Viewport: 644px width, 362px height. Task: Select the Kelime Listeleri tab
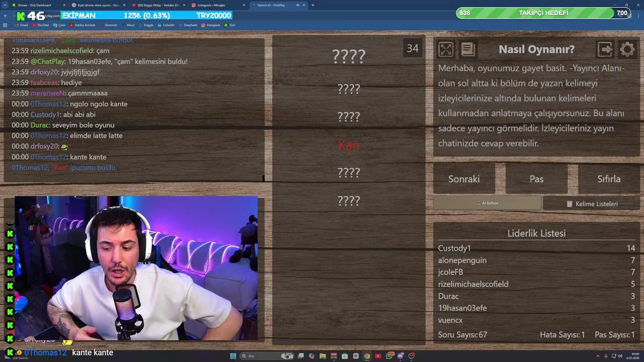[x=592, y=204]
